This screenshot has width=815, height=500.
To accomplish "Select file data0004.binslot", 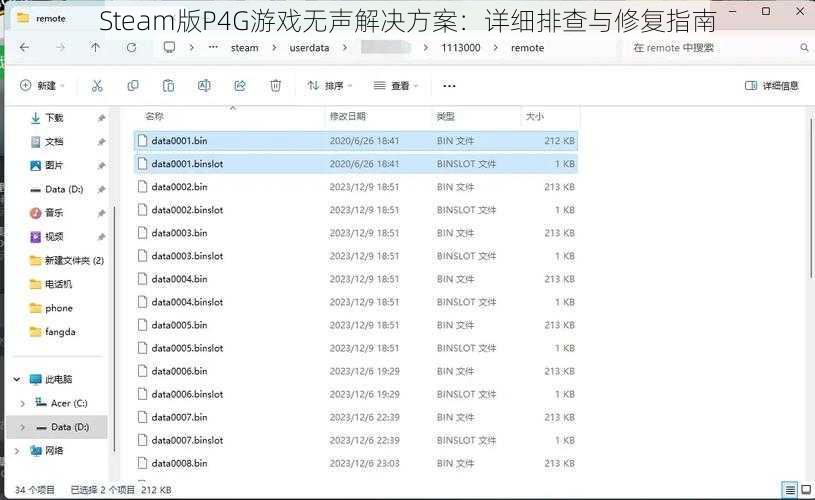I will point(356,302).
